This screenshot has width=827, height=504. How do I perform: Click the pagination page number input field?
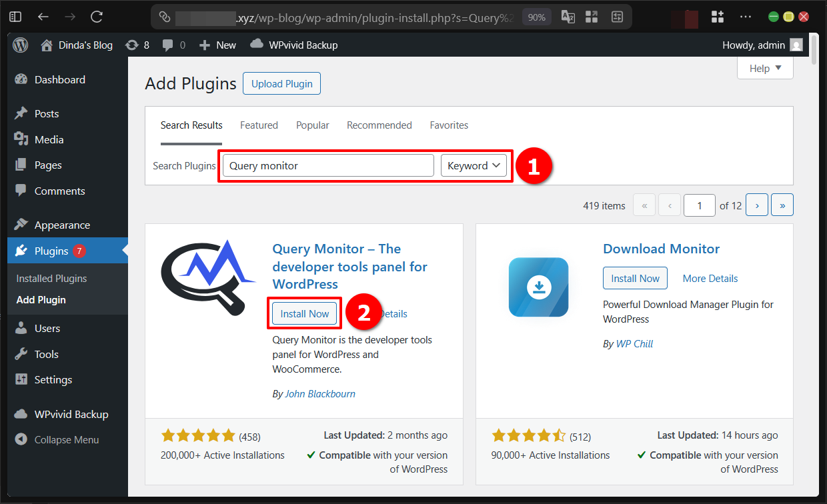point(699,205)
